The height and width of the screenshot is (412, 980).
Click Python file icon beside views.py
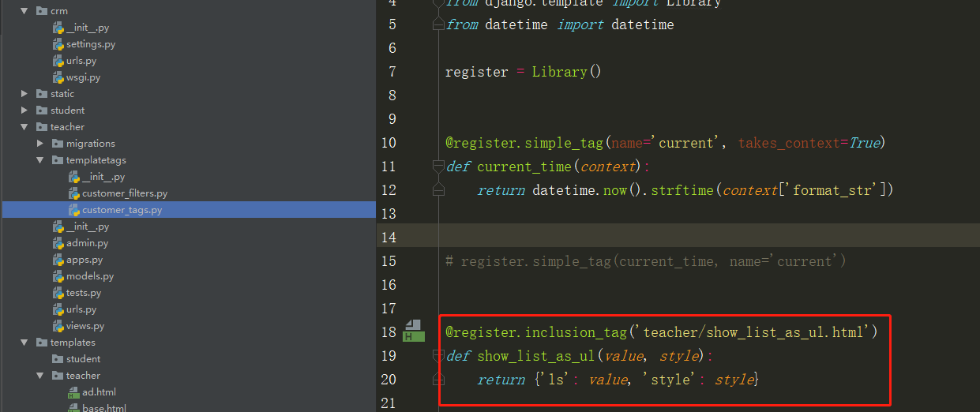click(58, 326)
